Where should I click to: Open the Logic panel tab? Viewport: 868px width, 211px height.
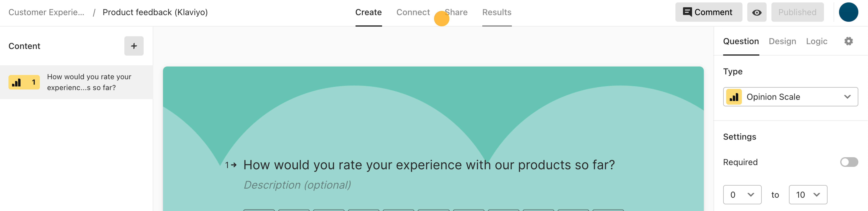pyautogui.click(x=816, y=41)
